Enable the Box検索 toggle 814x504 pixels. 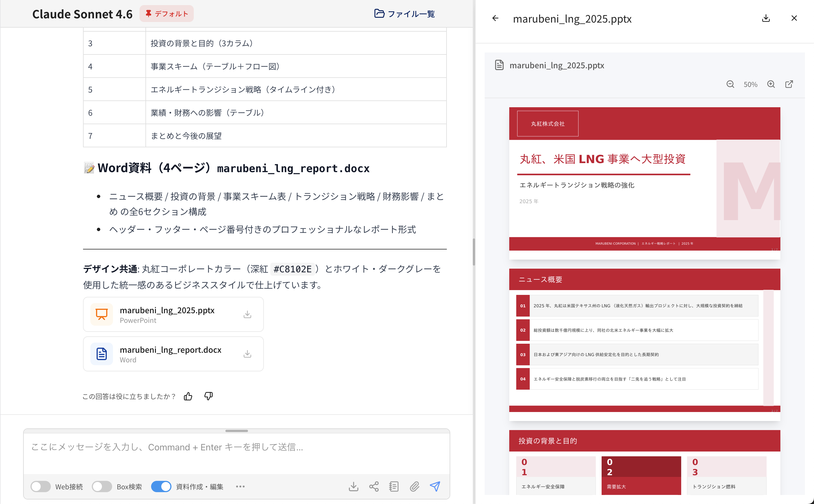pyautogui.click(x=102, y=486)
